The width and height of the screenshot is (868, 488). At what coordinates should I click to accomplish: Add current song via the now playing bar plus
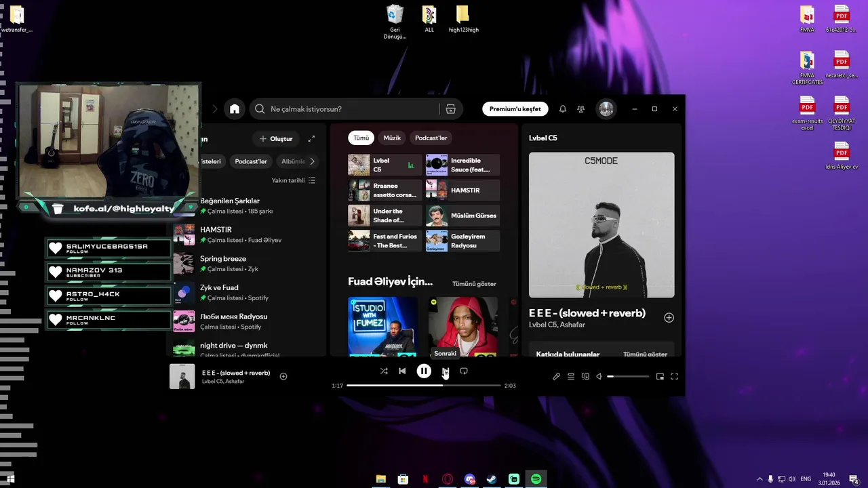tap(283, 376)
